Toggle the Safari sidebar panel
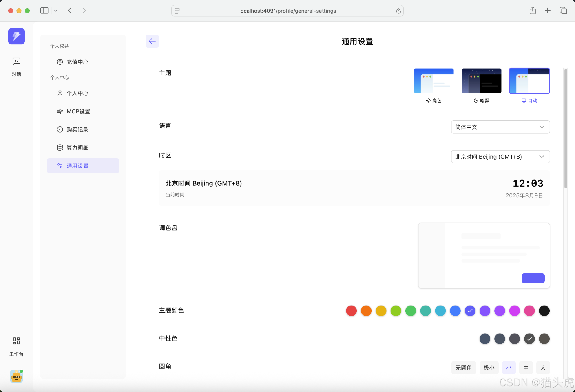This screenshot has width=575, height=392. coord(44,10)
